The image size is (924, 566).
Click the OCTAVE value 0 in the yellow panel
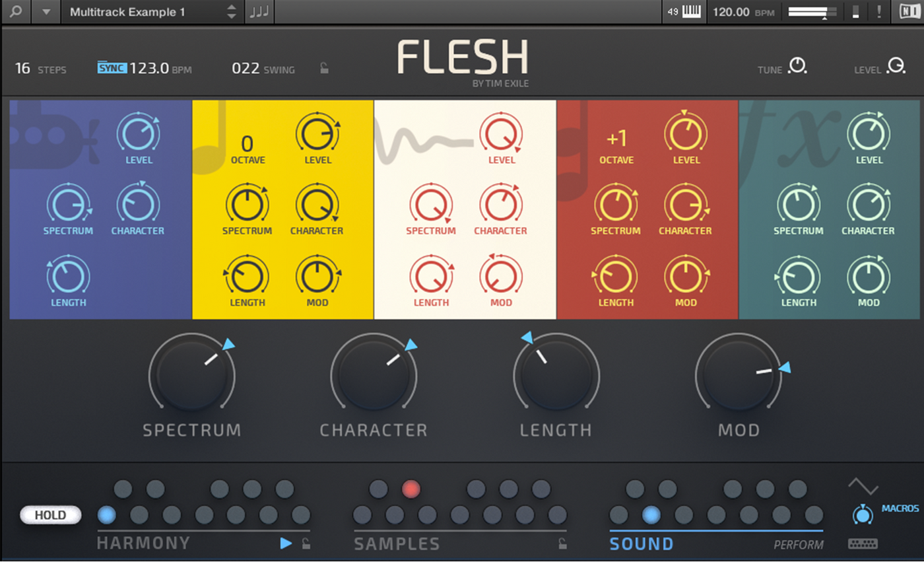click(247, 143)
